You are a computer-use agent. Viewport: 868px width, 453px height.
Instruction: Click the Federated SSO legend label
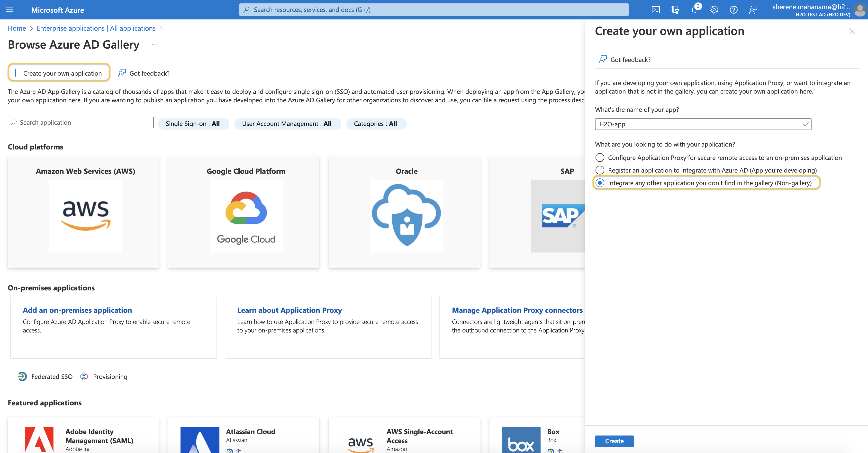52,377
